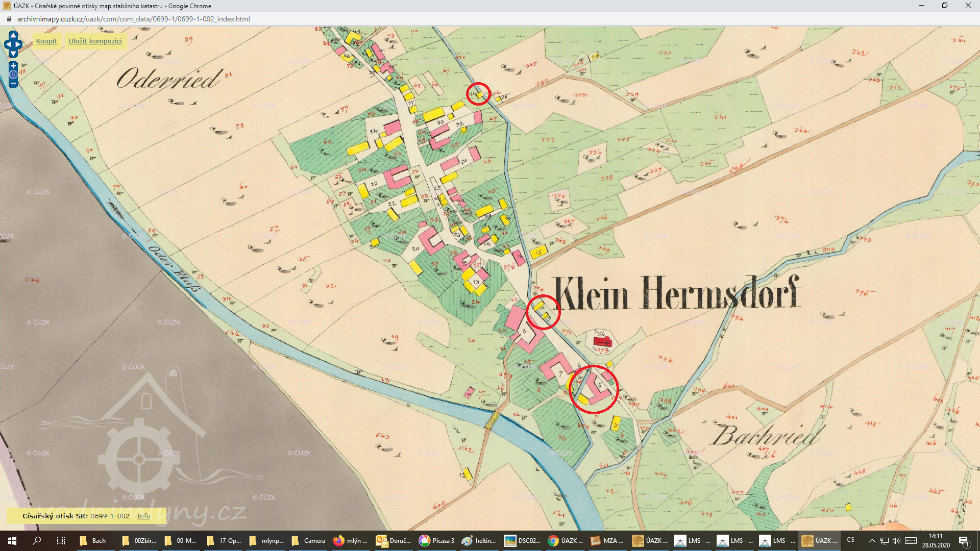Open the notification center
Viewport: 980px width, 551px height.
point(964,541)
